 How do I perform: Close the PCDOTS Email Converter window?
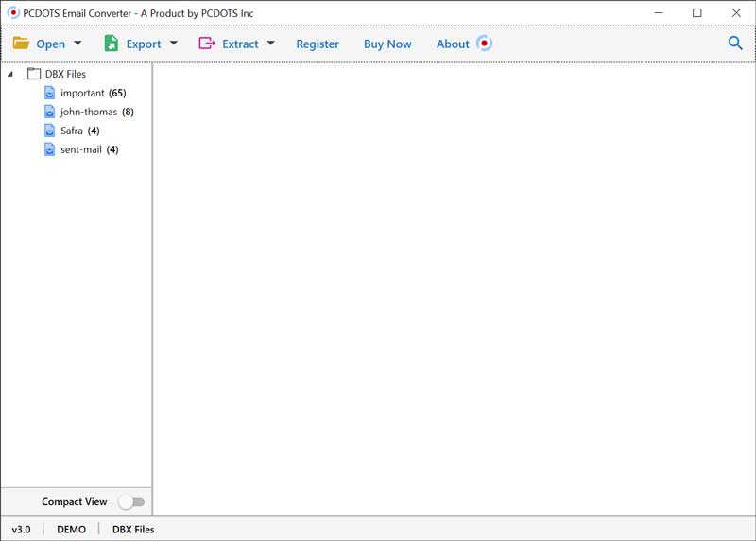pyautogui.click(x=736, y=13)
